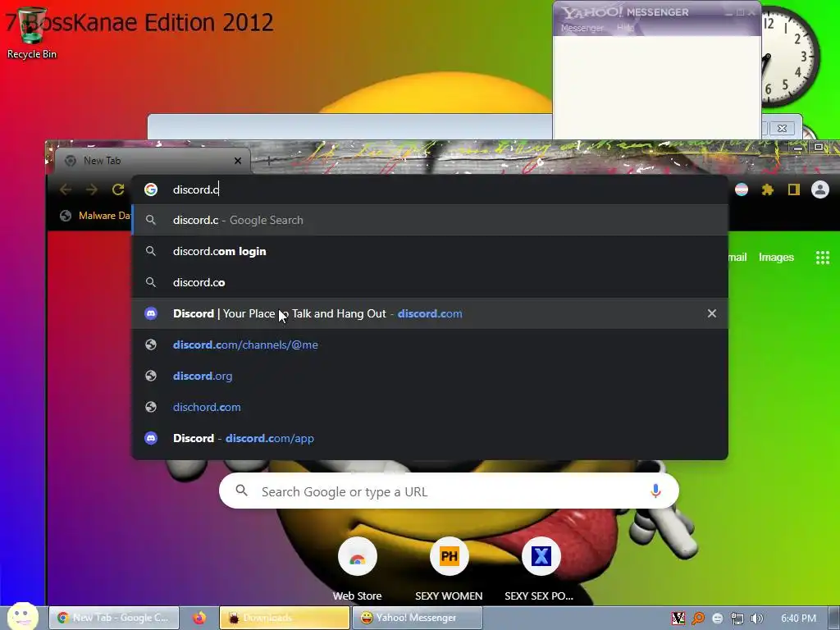Open the Recycle Bin desktop icon

pos(32,33)
